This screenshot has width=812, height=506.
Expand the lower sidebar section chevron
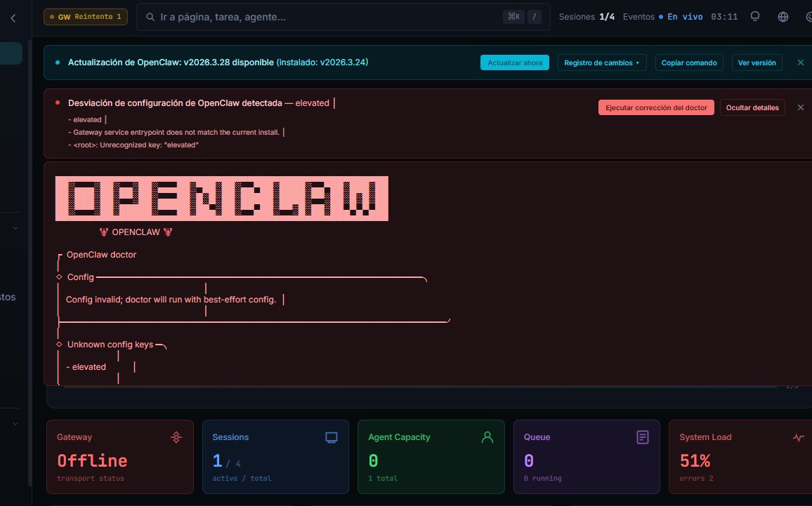pyautogui.click(x=15, y=424)
